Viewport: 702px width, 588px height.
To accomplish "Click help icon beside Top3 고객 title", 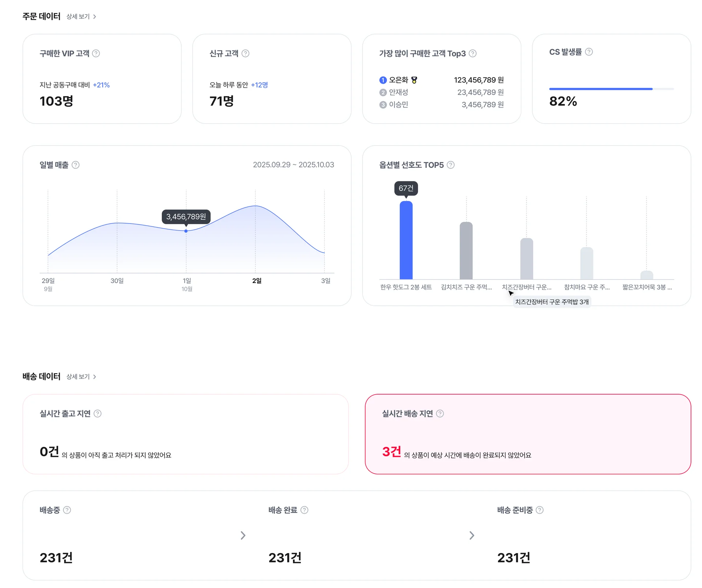I will coord(472,53).
